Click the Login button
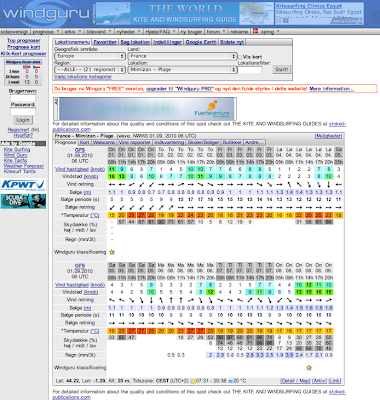Screen dimensions: 380x400 pos(23,120)
